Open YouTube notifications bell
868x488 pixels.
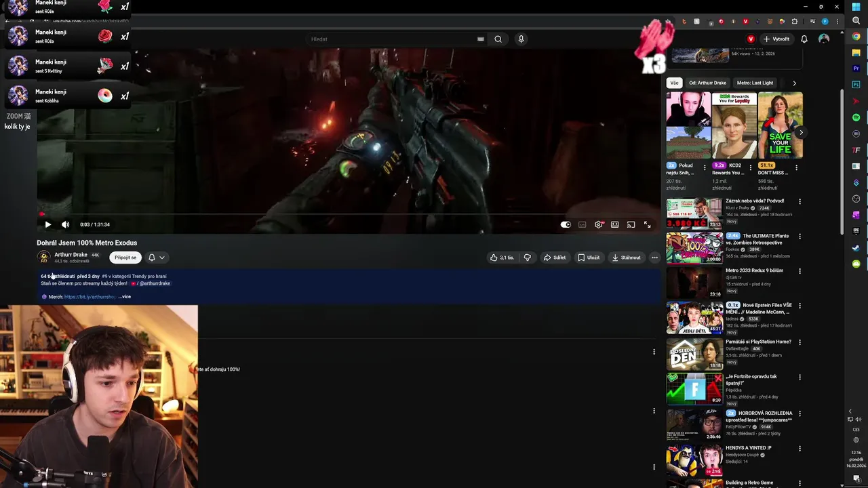(804, 39)
